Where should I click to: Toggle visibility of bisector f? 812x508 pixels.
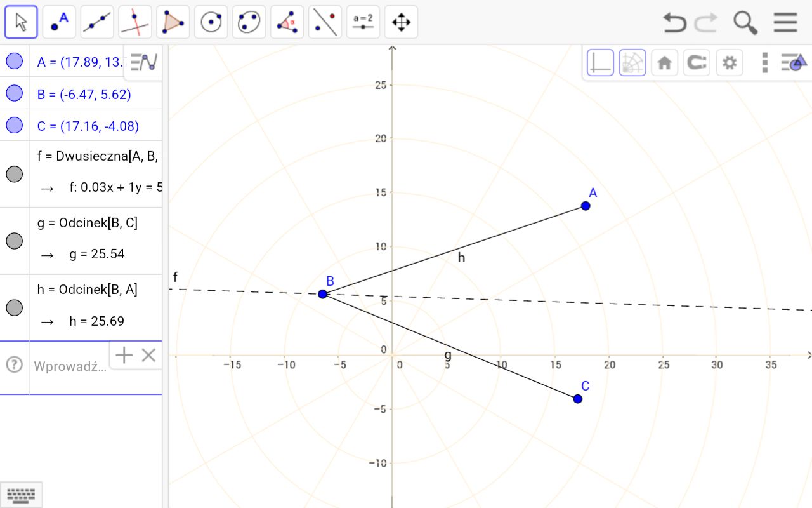(x=14, y=174)
